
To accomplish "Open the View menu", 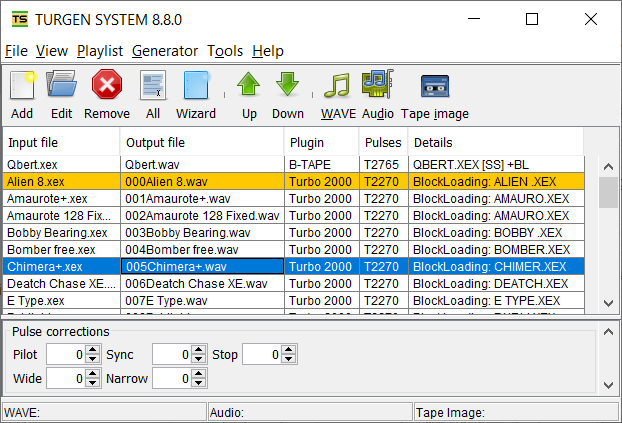I will tap(52, 51).
